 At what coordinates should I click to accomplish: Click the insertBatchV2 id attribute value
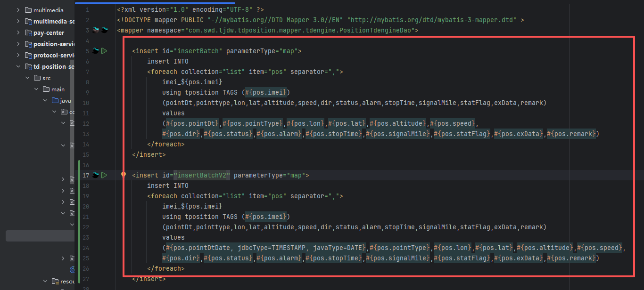pos(201,175)
